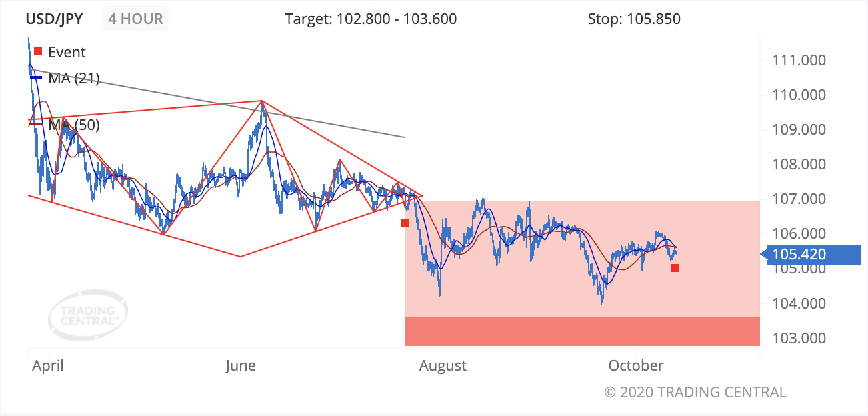Click the dark red MA (50) legend marker
Screen dimensions: 868x416
(x=36, y=124)
